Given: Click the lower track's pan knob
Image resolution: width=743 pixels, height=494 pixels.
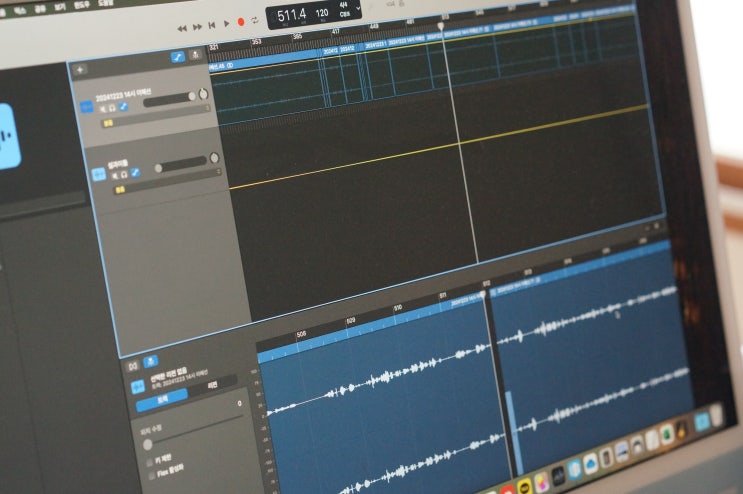Looking at the screenshot, I should 214,158.
